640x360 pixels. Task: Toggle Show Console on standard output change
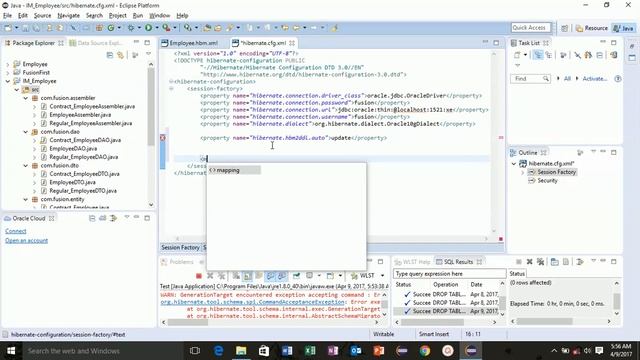click(270, 276)
